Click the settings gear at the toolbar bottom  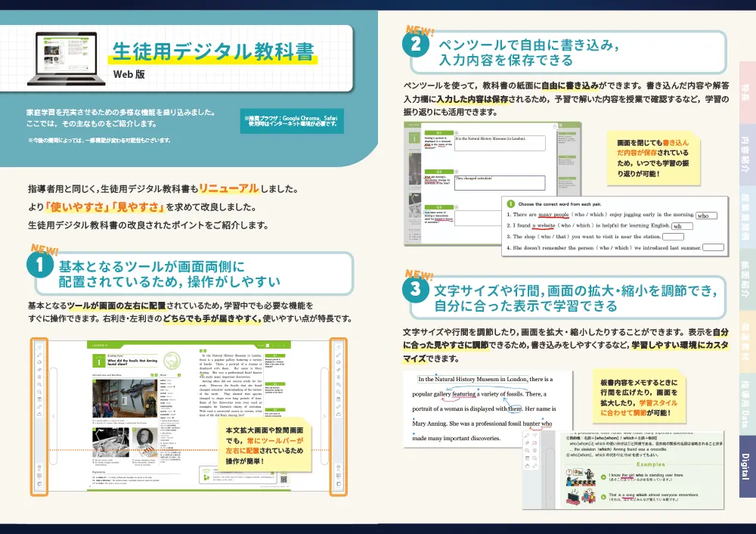[x=39, y=467]
